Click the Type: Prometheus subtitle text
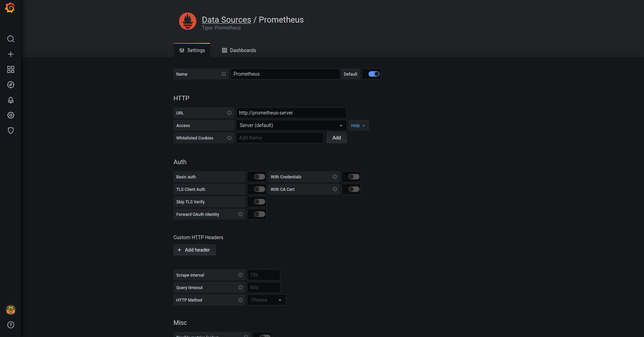Screen dimensions: 644x337 pos(221,28)
